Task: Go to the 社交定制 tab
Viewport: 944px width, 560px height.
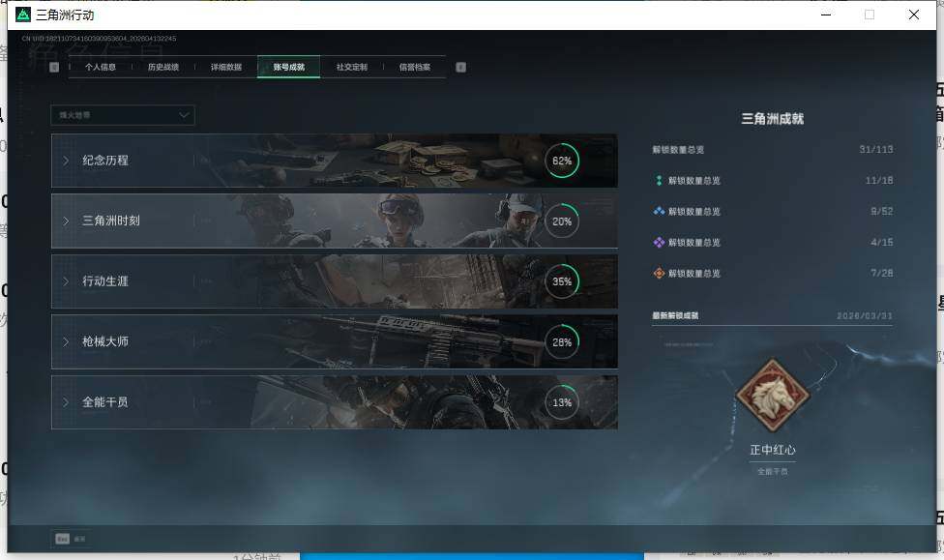Action: [x=352, y=67]
